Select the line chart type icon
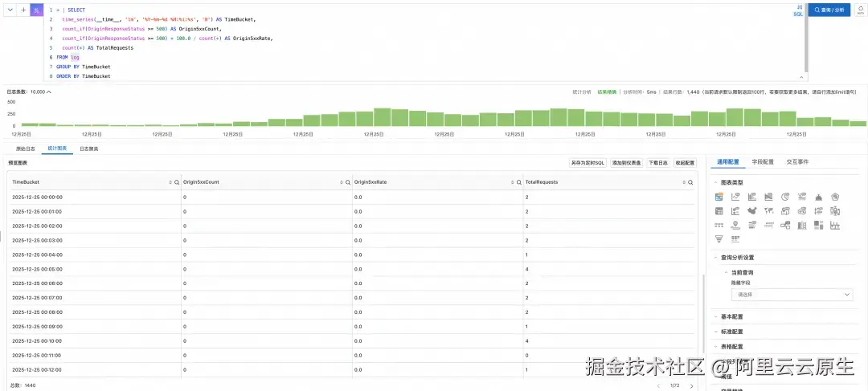The image size is (868, 391). click(x=735, y=197)
